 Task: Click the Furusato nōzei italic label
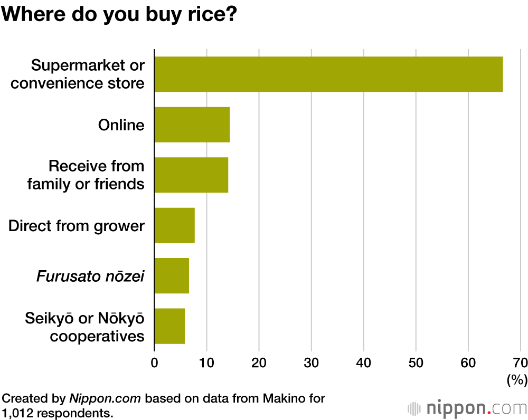click(90, 276)
